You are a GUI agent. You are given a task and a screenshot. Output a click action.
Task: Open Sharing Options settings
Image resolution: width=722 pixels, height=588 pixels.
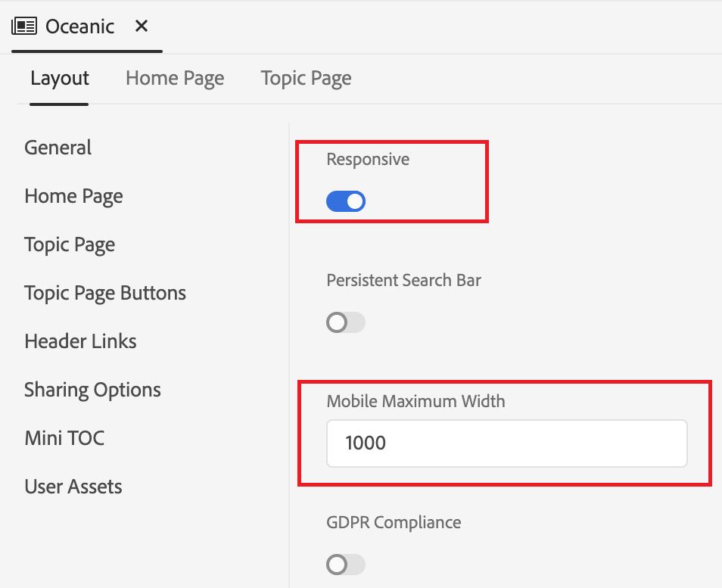click(92, 390)
